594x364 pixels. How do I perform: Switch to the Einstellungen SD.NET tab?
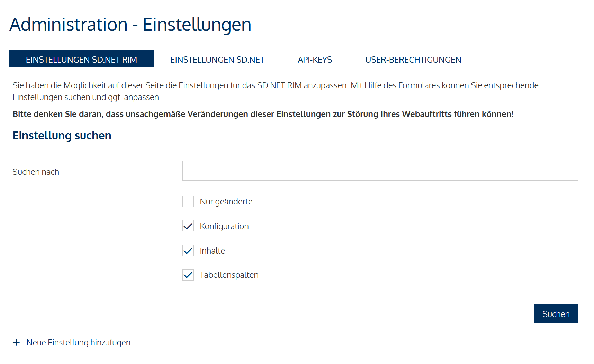pos(217,60)
